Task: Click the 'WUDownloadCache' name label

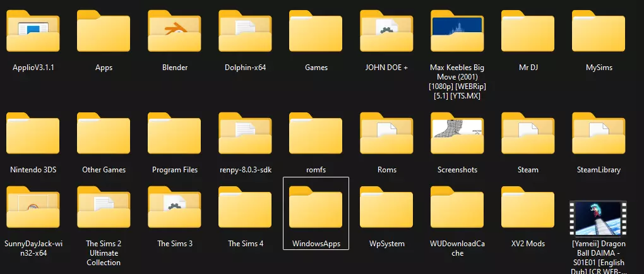Action: 458,248
